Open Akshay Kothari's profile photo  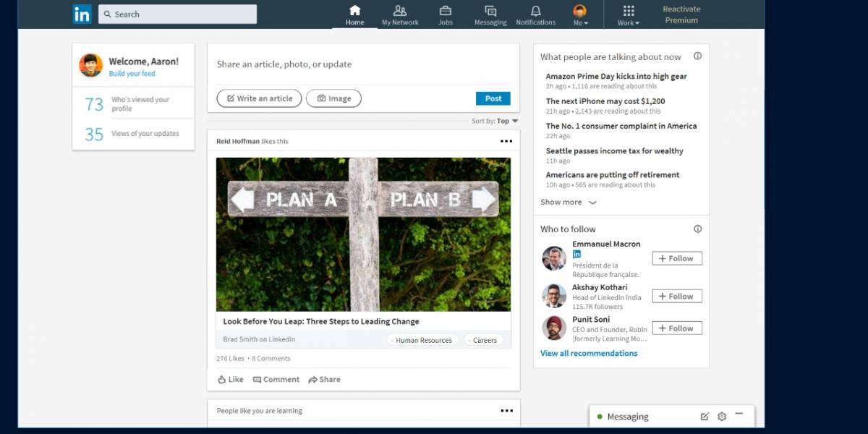coord(554,296)
